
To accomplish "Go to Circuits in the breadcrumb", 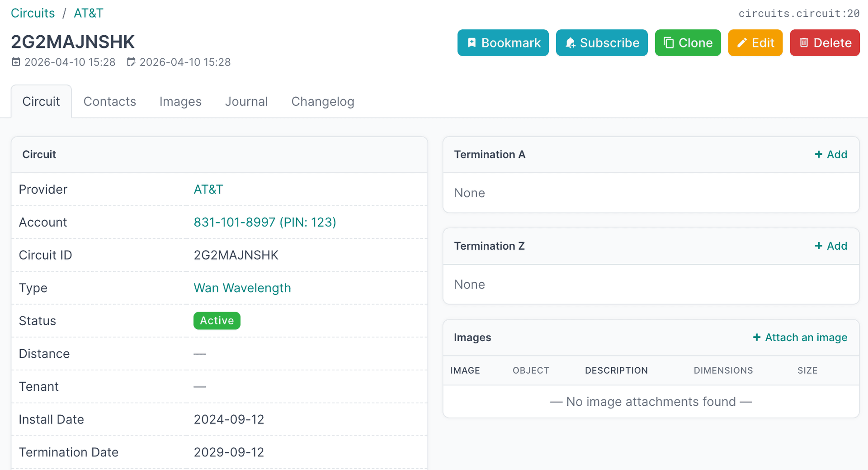I will point(33,13).
